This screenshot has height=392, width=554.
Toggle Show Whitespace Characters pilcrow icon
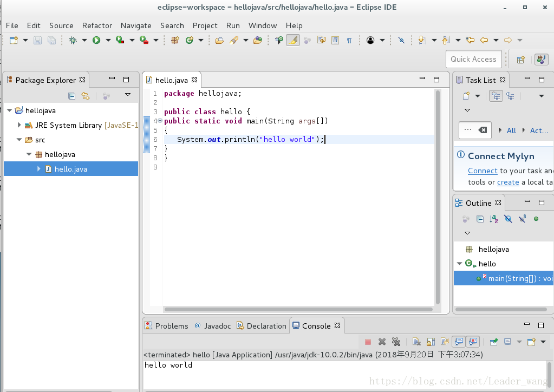349,40
